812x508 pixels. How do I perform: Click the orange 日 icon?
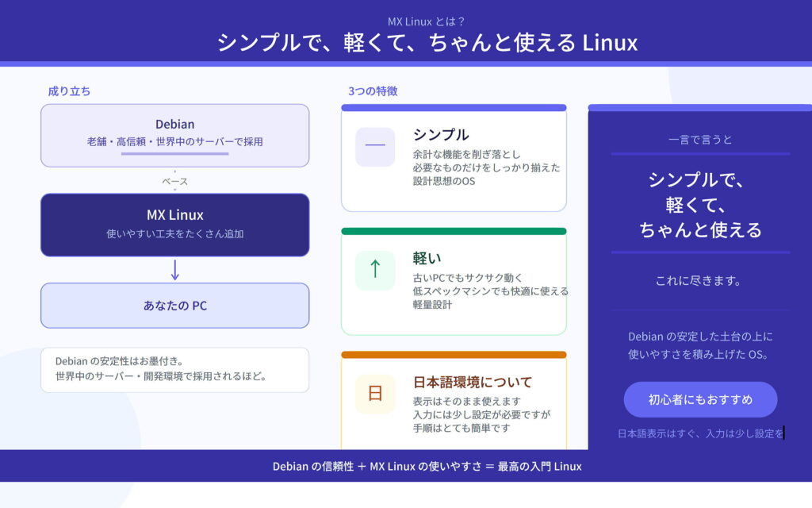tap(375, 394)
